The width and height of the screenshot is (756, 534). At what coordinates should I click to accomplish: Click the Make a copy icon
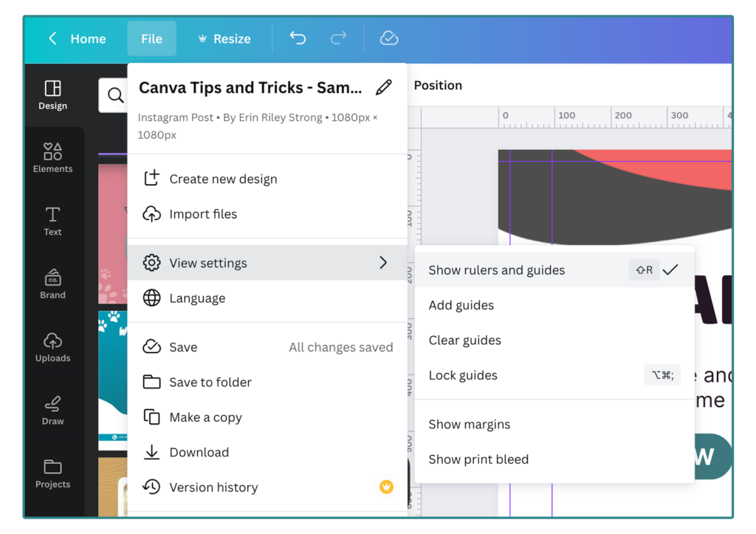point(151,417)
